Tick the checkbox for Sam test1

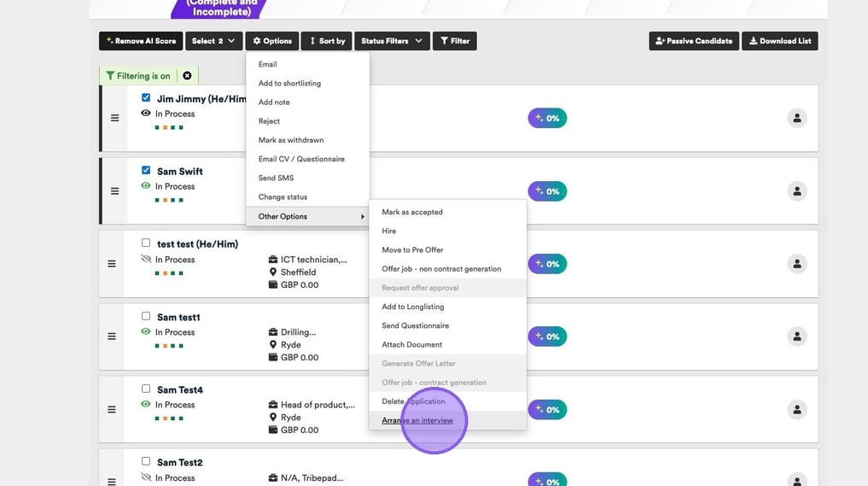pos(146,316)
